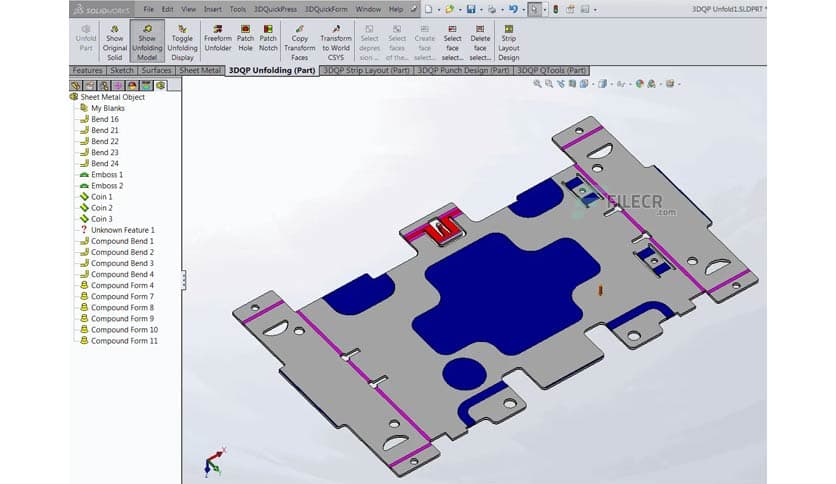836x484 pixels.
Task: Open the Window menu
Action: [368, 9]
